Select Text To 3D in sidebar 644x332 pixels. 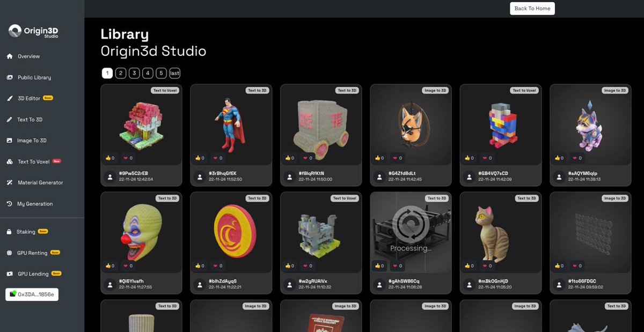pyautogui.click(x=30, y=120)
